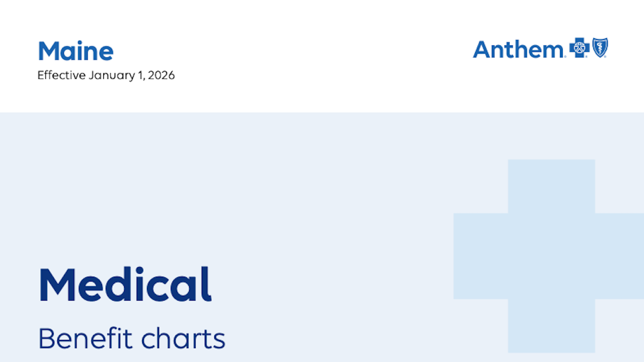This screenshot has width=644, height=362.
Task: Click the left arm of the large plus graphic
Action: point(480,256)
